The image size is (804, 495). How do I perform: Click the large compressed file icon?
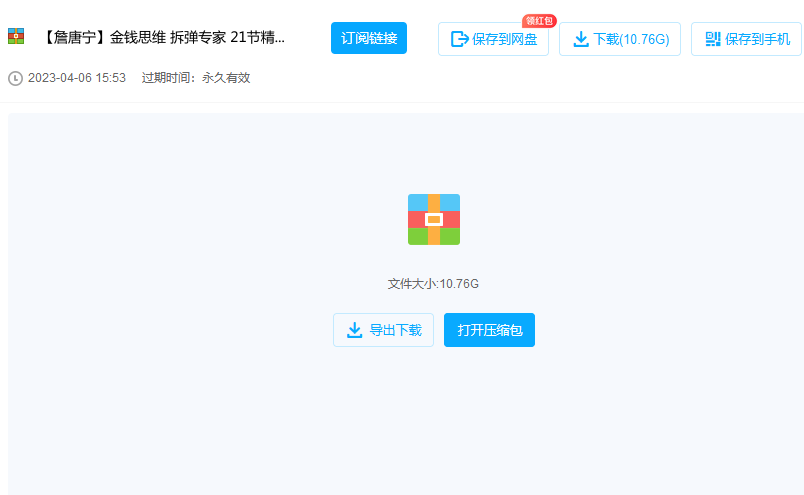pos(434,220)
